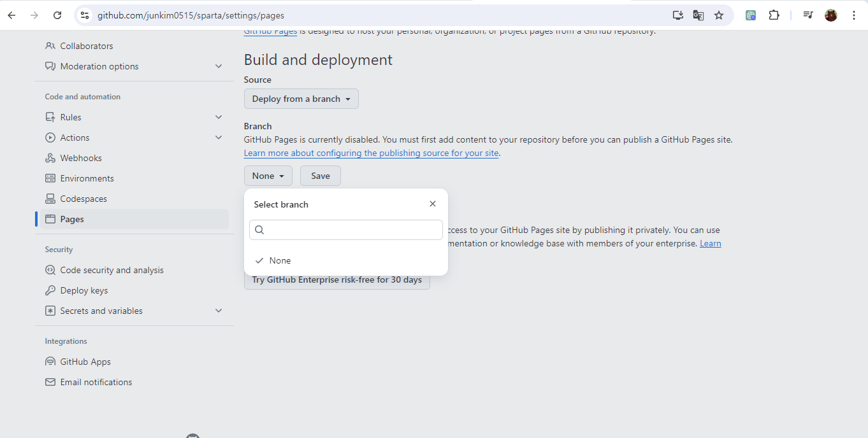Click the Webhooks icon in sidebar

pyautogui.click(x=50, y=158)
